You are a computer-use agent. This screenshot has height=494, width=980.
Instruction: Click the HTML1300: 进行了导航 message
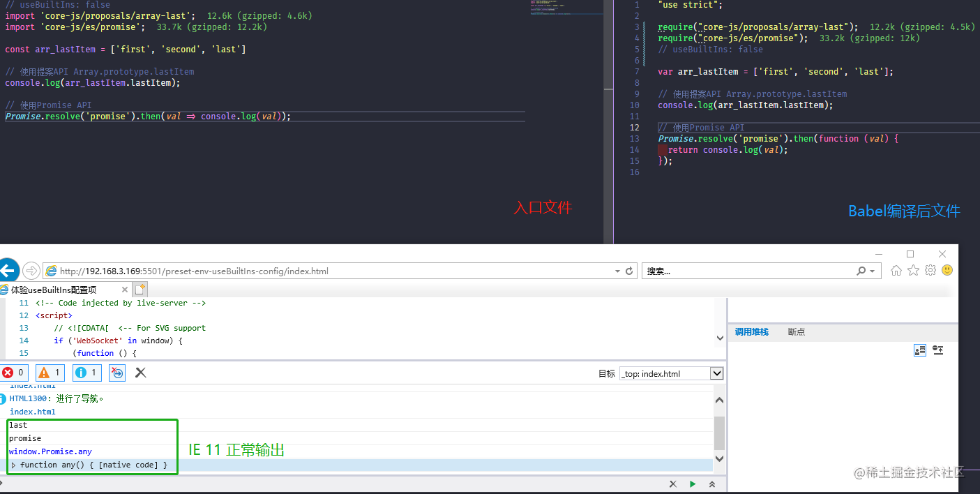[56, 399]
